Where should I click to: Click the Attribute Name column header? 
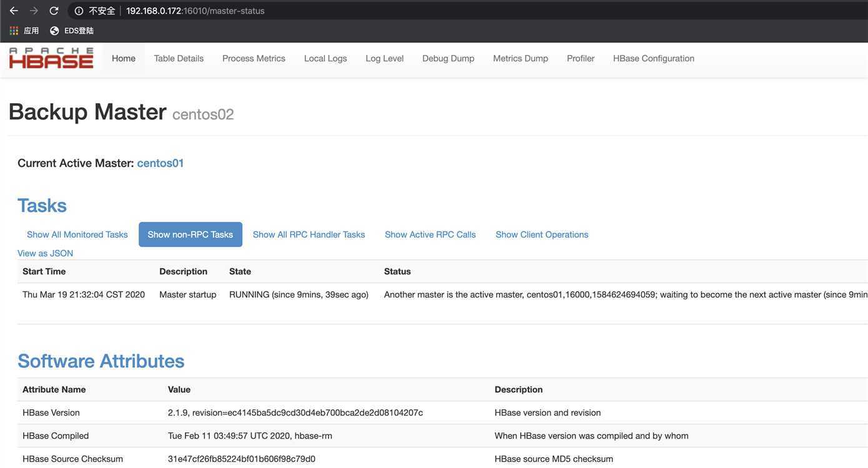(54, 389)
